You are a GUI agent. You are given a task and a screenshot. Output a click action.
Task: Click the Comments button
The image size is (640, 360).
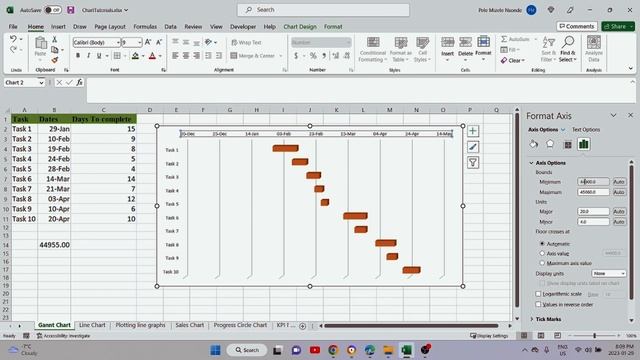[577, 26]
